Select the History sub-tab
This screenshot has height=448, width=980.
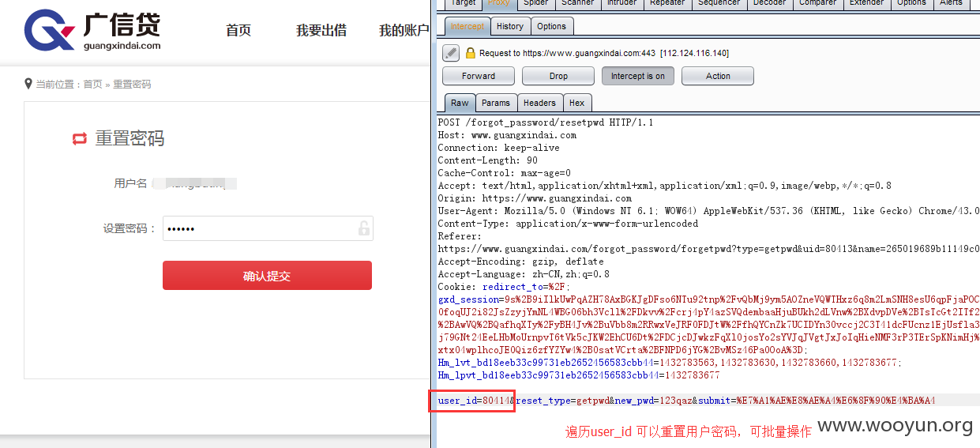[510, 26]
